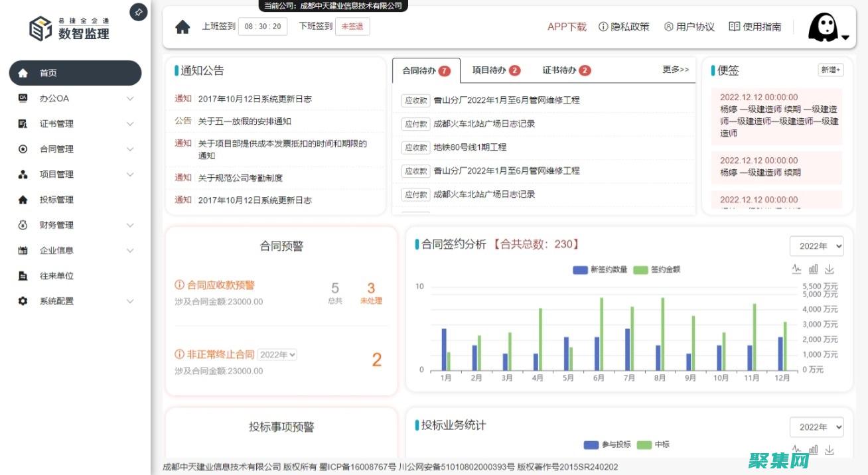Click the 08:30:20 sign-in time field
Screen dimensions: 868x475
tap(263, 27)
